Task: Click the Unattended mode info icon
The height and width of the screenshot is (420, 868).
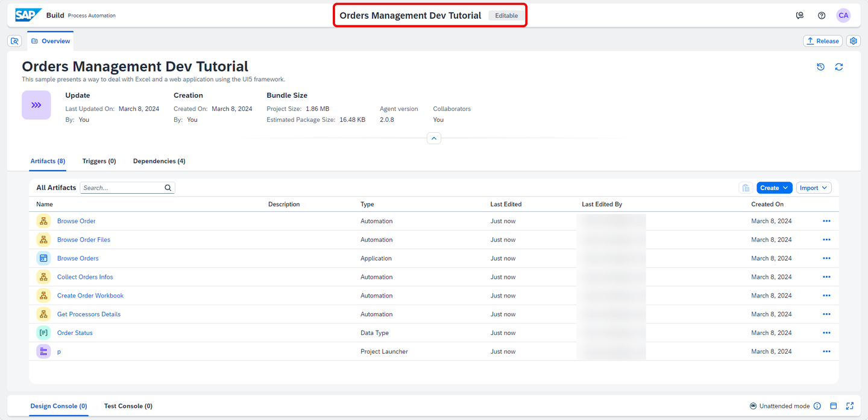Action: (817, 406)
